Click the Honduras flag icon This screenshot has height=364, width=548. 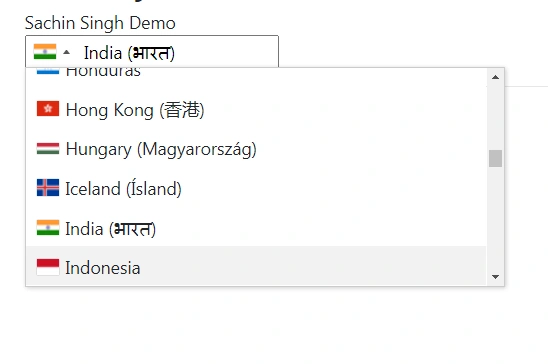coord(48,71)
